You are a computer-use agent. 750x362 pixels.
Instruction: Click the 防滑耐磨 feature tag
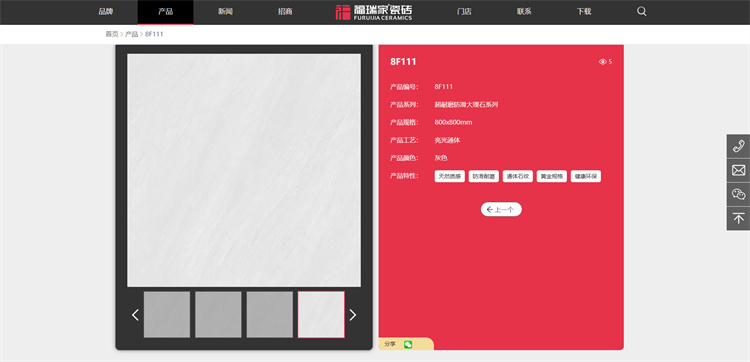(484, 176)
